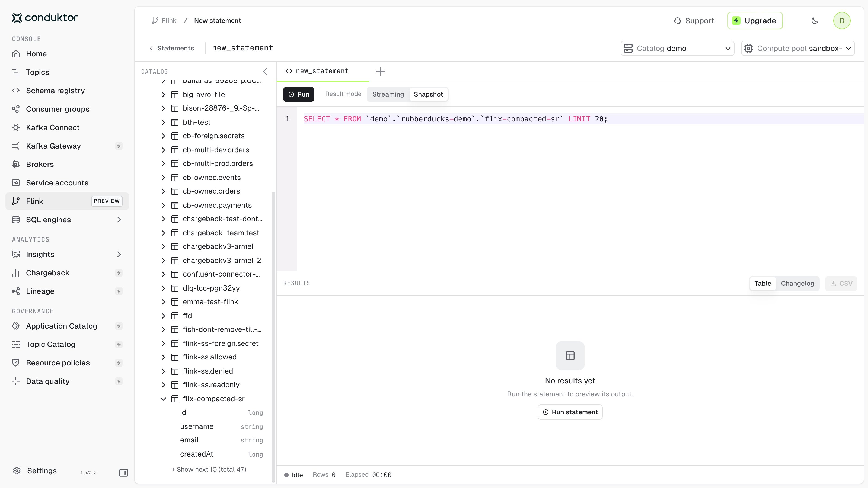Open Resource policies

pos(67,363)
